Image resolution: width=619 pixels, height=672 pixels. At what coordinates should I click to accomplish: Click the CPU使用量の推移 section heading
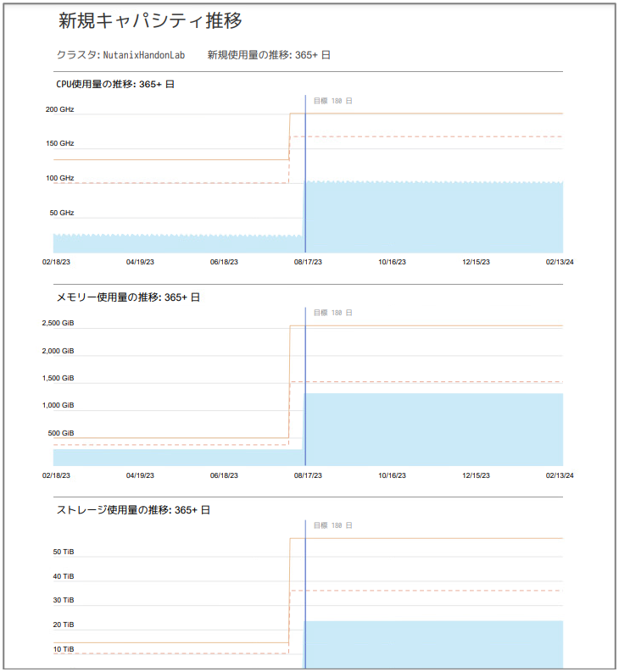(x=115, y=84)
